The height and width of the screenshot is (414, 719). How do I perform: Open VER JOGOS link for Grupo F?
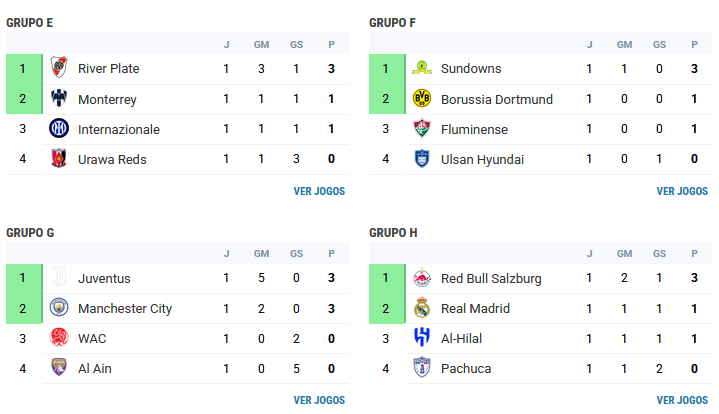click(x=682, y=191)
